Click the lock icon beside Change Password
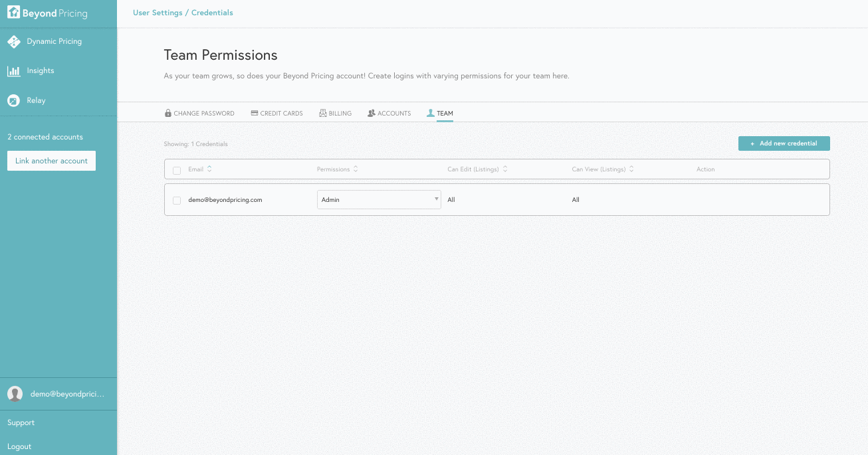The image size is (868, 455). (168, 114)
